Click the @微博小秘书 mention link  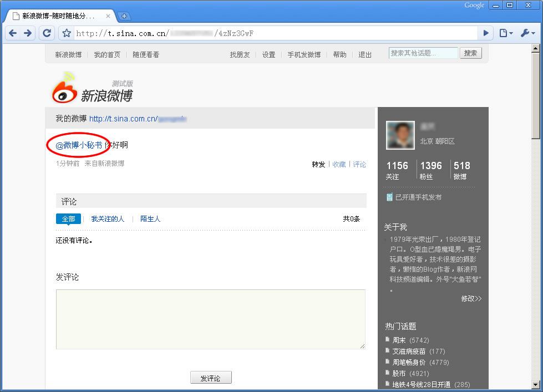pyautogui.click(x=79, y=145)
